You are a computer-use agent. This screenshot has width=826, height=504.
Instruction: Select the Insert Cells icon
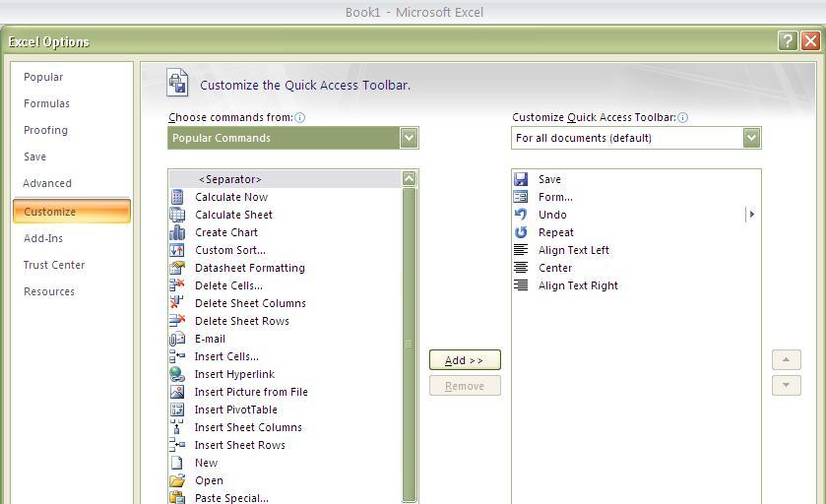pos(177,356)
